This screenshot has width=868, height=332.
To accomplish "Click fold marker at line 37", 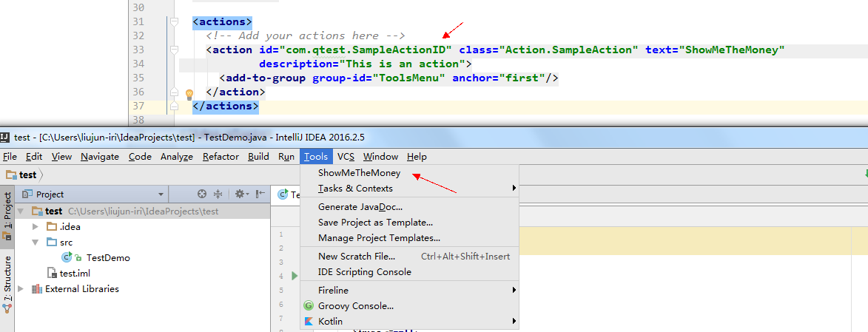I will [x=174, y=106].
